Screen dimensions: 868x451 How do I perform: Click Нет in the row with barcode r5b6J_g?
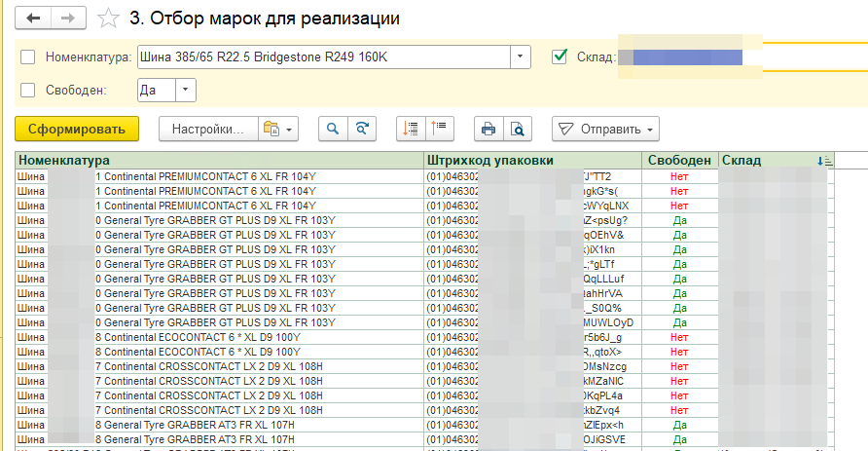[679, 337]
